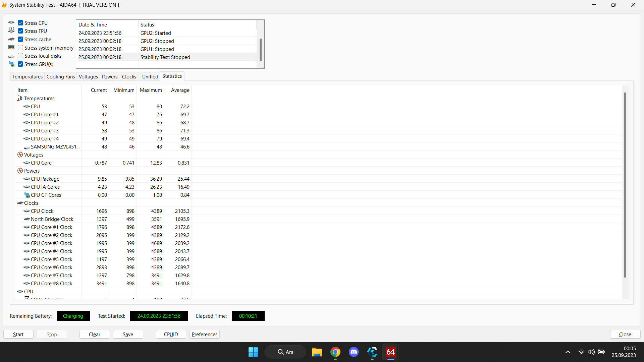Open File Explorer from taskbar
The width and height of the screenshot is (644, 362).
pyautogui.click(x=317, y=352)
